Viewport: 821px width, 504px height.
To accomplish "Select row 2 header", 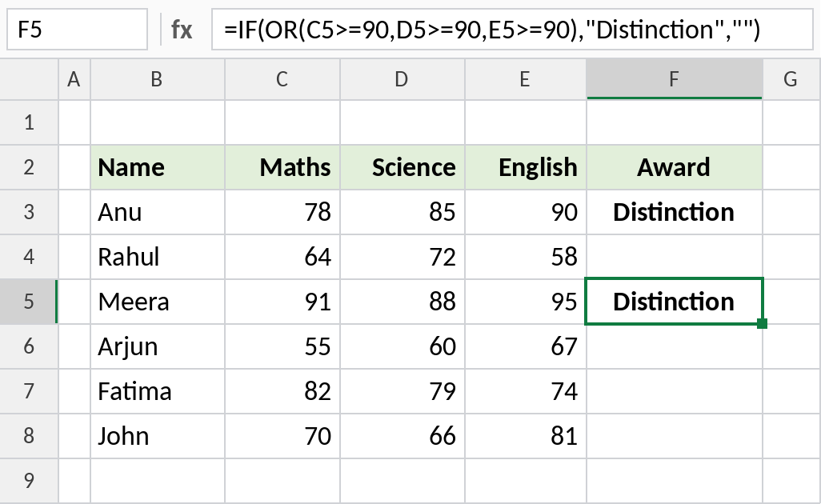I will pos(29,167).
